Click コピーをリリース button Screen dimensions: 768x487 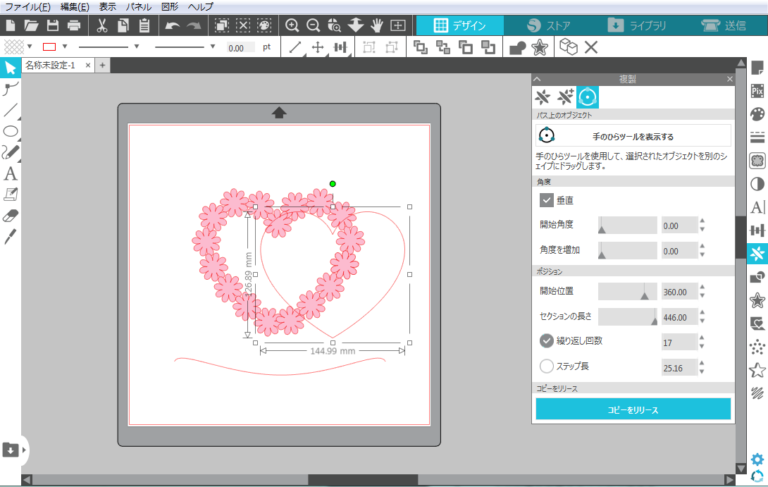[x=633, y=409]
